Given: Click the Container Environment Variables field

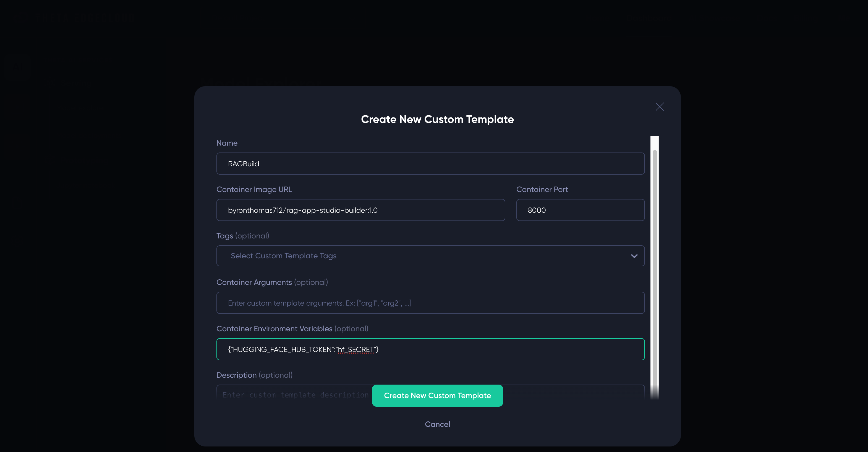Looking at the screenshot, I should pos(430,349).
